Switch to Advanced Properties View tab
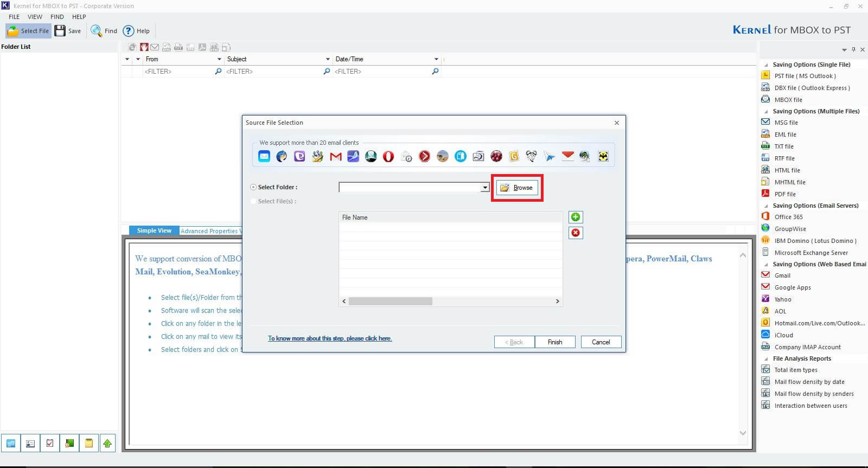This screenshot has width=868, height=468. coord(210,231)
